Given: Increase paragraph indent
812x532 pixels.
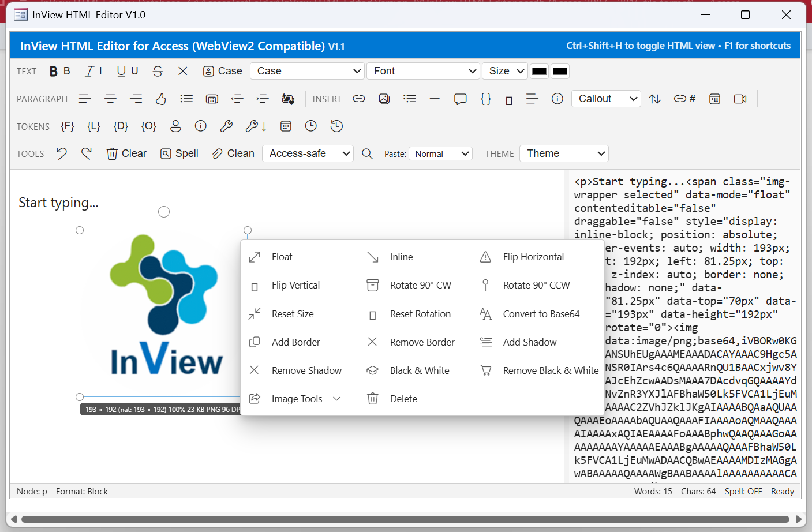Looking at the screenshot, I should point(263,99).
